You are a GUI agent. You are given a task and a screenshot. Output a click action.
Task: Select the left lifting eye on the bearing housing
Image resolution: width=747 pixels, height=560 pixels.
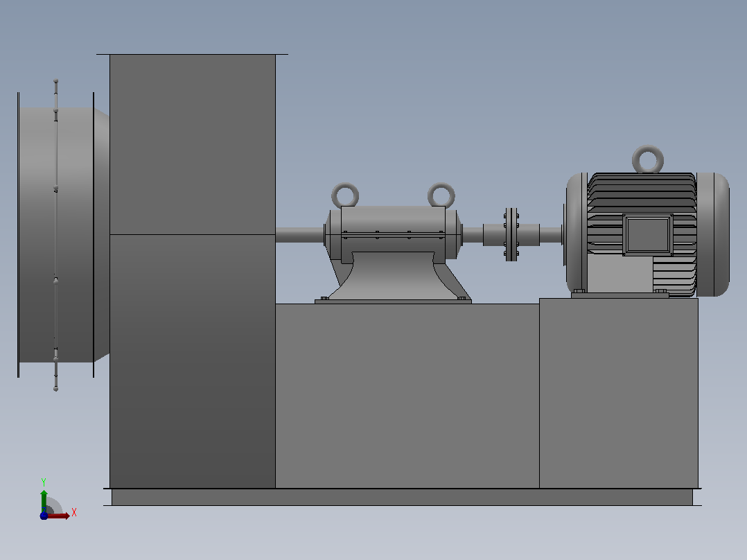point(345,195)
